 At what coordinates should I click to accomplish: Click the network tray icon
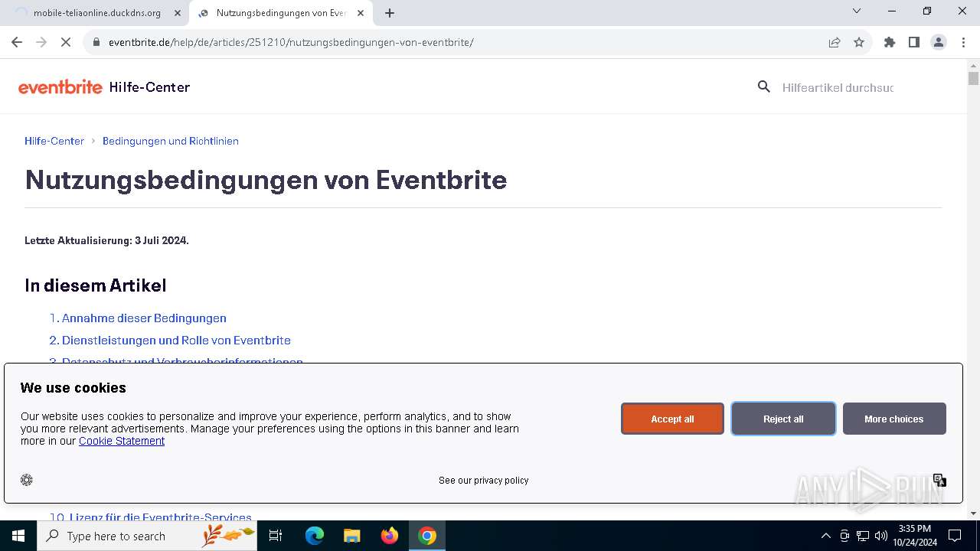[x=863, y=536]
